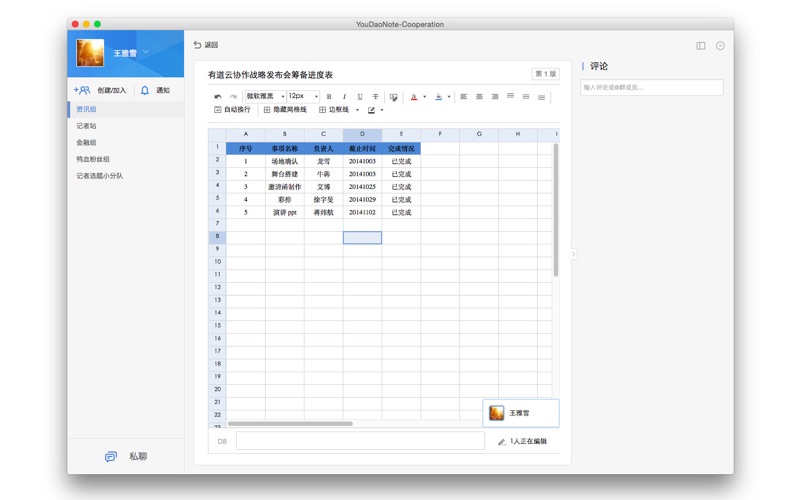Viewport: 800px width, 500px height.
Task: Click header cell 事项名称
Action: pos(285,148)
